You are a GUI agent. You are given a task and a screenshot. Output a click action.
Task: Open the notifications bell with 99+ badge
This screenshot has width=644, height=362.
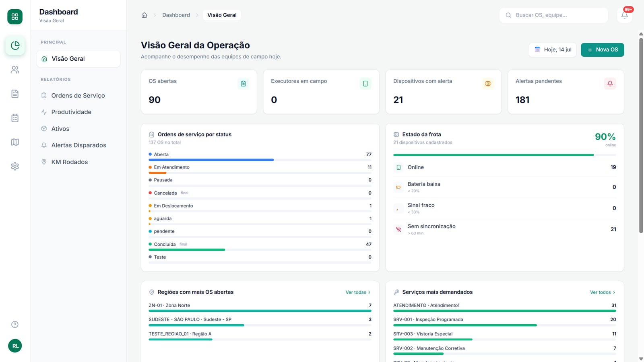pyautogui.click(x=624, y=15)
